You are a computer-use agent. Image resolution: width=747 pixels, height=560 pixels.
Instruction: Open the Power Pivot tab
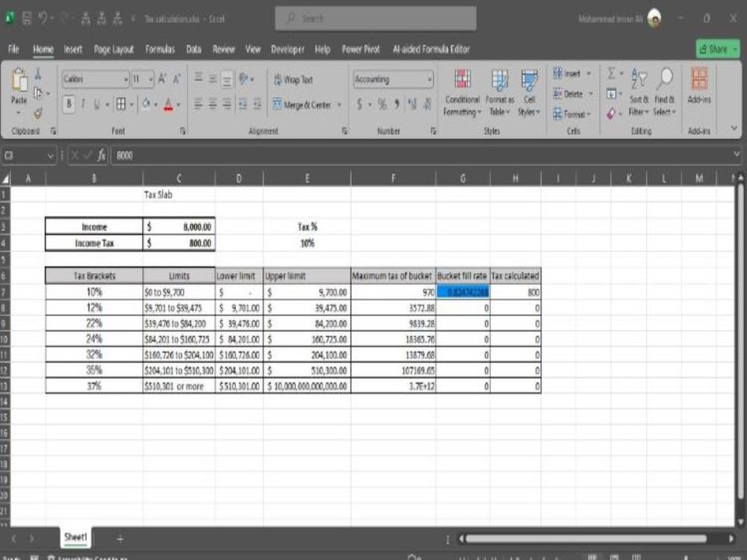pyautogui.click(x=361, y=49)
